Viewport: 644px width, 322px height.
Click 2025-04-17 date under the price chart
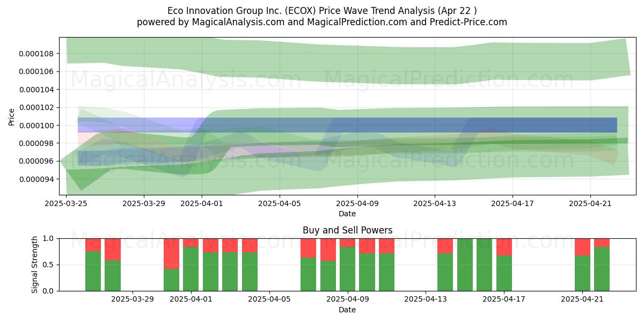coord(513,204)
